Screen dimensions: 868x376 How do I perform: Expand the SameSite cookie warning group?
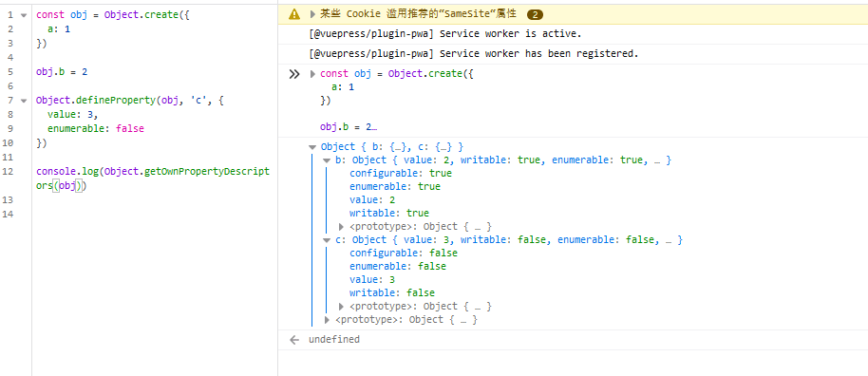tap(312, 14)
